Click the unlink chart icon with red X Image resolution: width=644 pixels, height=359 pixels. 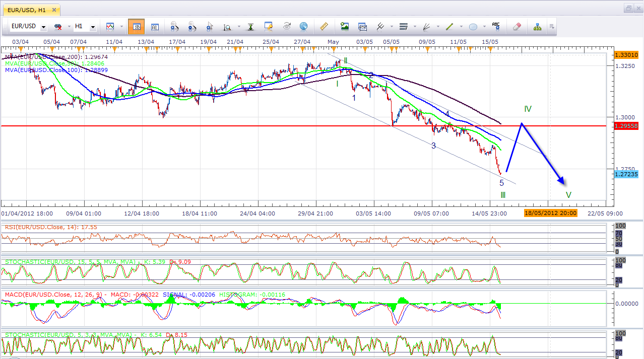pyautogui.click(x=58, y=26)
